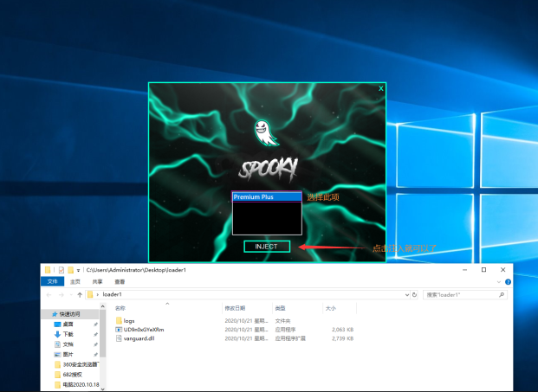Open 桌面 in the navigation pane
The width and height of the screenshot is (538, 392).
[68, 325]
